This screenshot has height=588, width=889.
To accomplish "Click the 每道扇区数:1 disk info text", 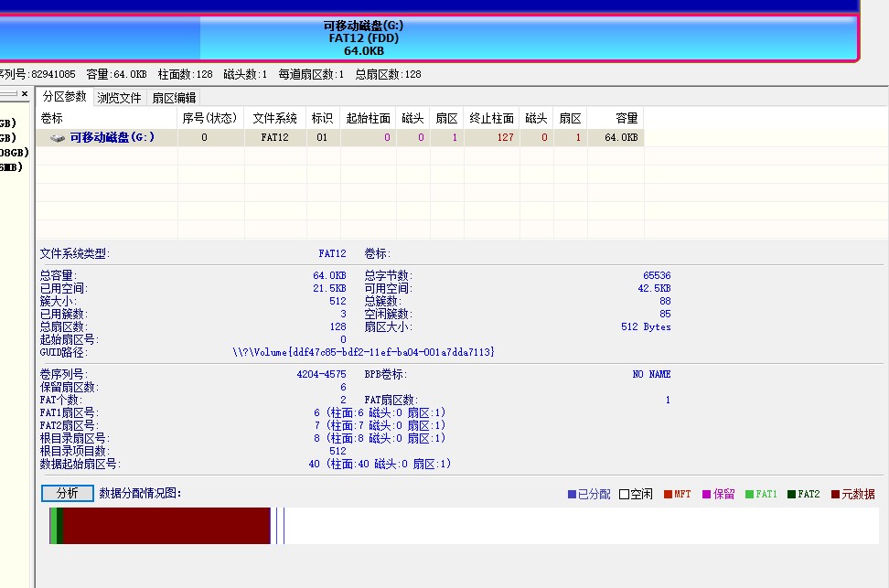I will tap(311, 74).
